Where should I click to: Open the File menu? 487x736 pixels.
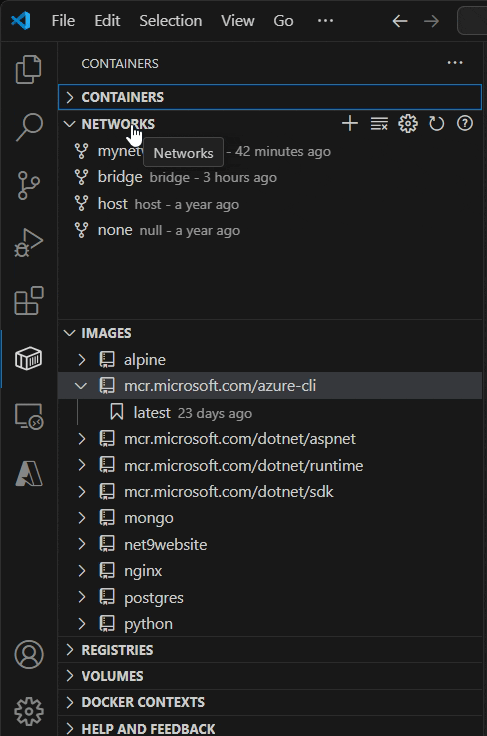click(x=63, y=21)
